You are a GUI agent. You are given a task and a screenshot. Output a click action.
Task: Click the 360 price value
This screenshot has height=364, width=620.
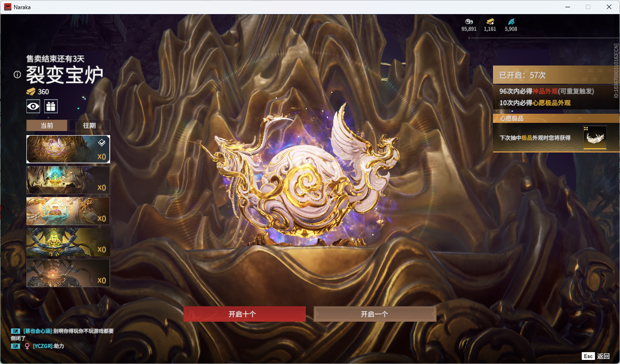tap(43, 91)
